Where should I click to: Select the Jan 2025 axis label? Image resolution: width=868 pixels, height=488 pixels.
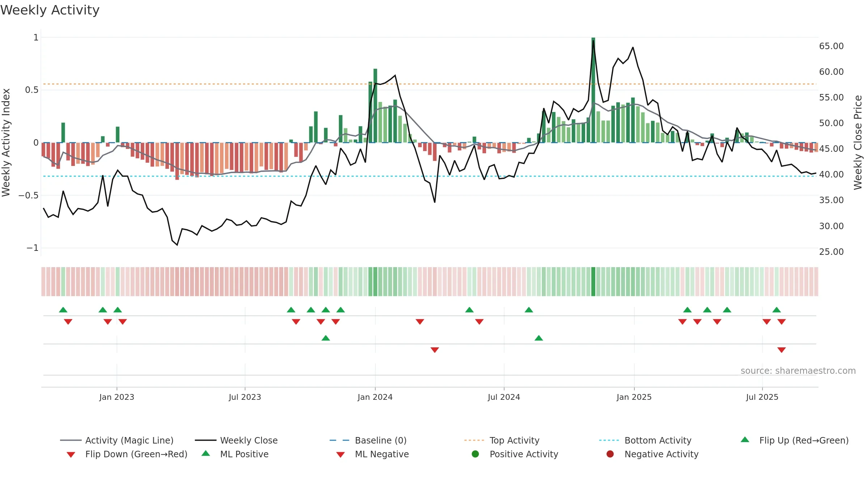pos(634,397)
